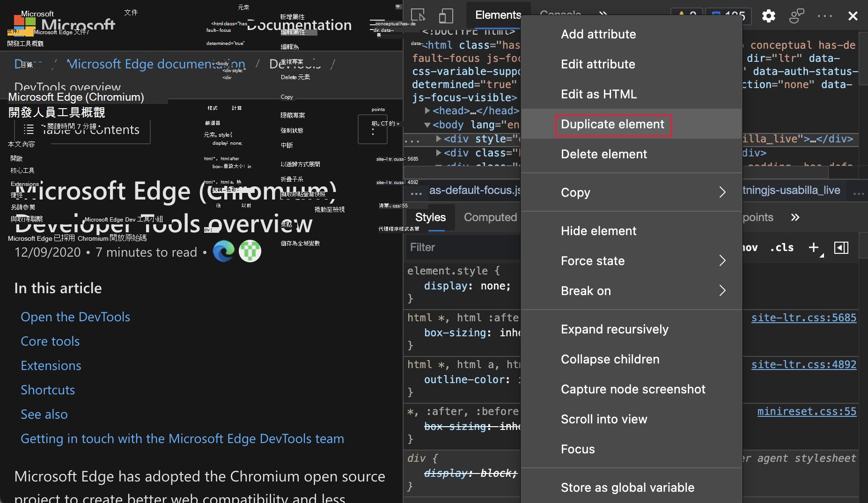Click the outline-color property name
The width and height of the screenshot is (868, 503).
pos(465,379)
